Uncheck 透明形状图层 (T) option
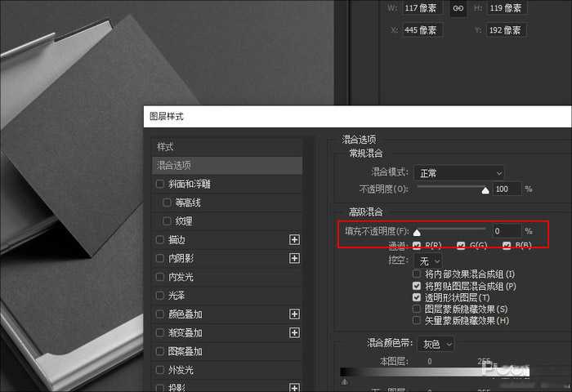This screenshot has height=392, width=572. pyautogui.click(x=418, y=298)
